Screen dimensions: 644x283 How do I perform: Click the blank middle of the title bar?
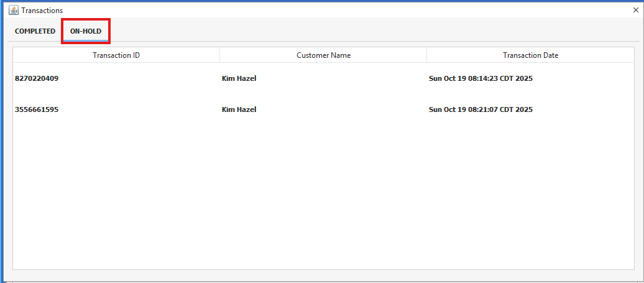[323, 10]
